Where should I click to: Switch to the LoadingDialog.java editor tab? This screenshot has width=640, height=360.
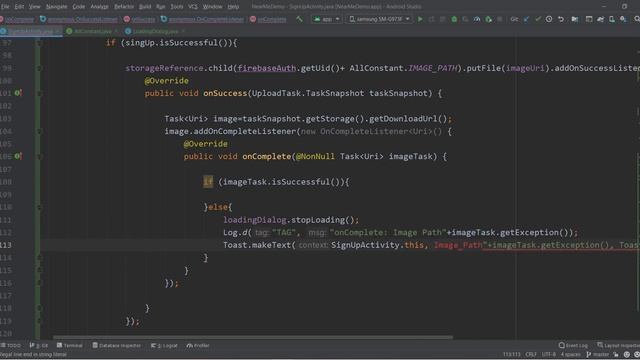(155, 31)
